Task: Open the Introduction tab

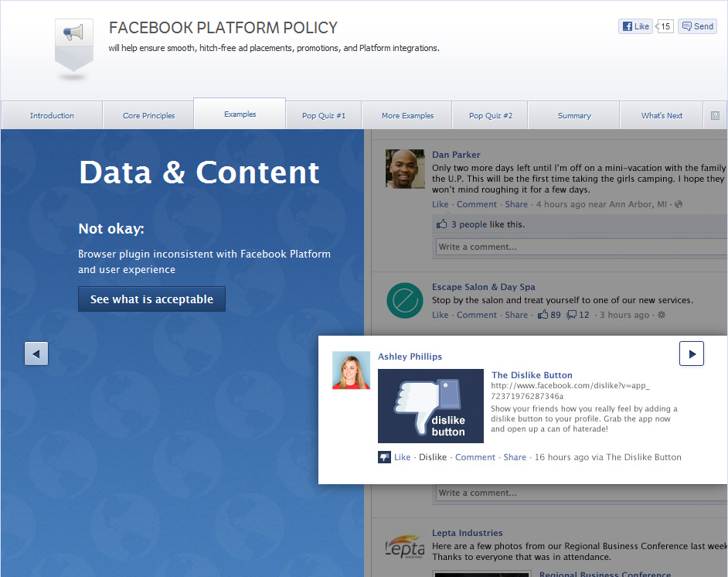Action: point(52,115)
